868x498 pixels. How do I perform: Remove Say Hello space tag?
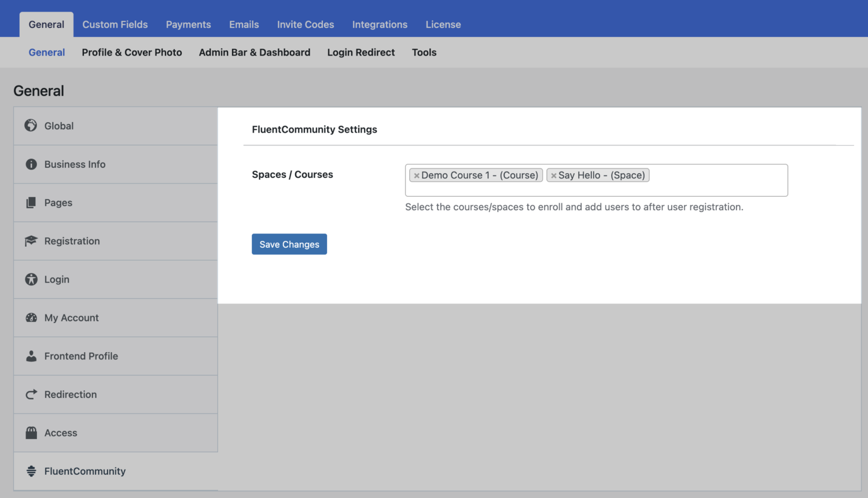click(554, 175)
